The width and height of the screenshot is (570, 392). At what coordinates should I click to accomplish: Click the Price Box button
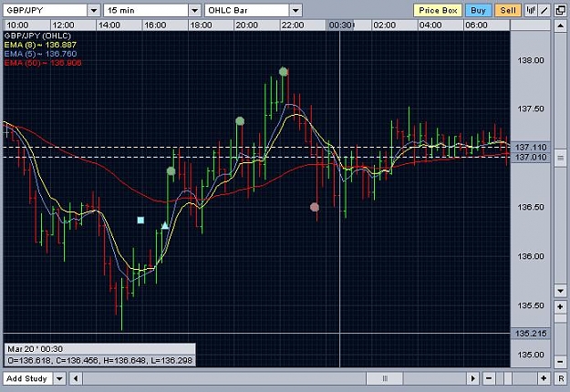[438, 10]
